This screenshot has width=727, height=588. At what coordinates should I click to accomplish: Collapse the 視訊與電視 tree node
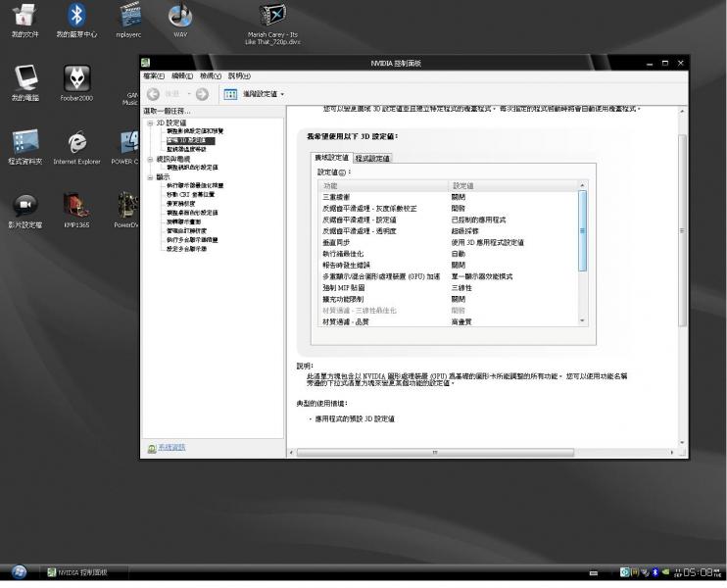click(150, 159)
